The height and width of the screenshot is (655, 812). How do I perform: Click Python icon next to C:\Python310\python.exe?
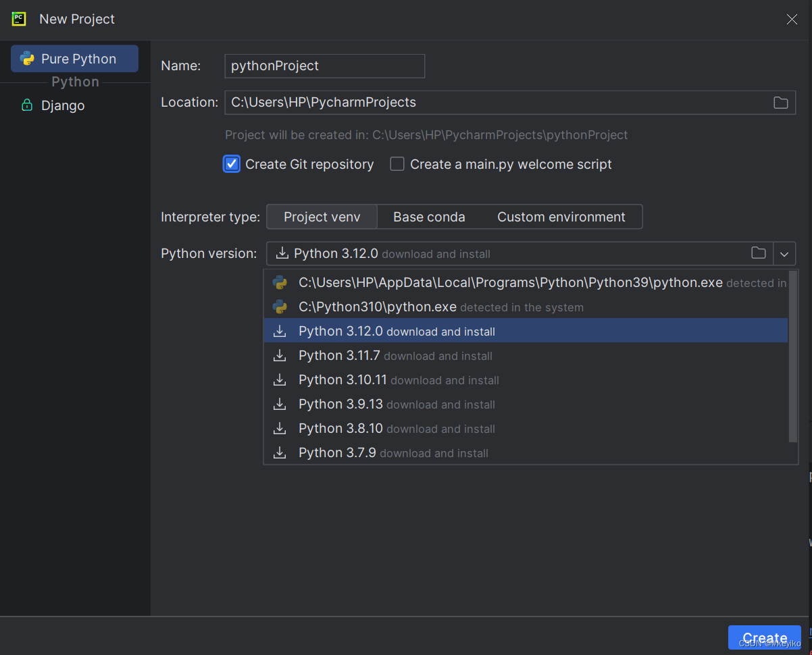tap(280, 307)
